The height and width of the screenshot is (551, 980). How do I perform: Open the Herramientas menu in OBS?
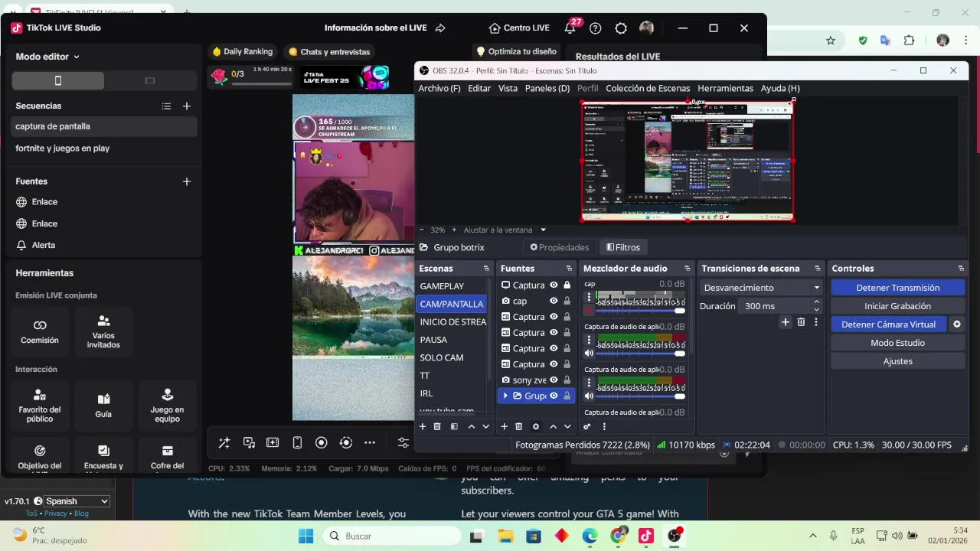725,88
